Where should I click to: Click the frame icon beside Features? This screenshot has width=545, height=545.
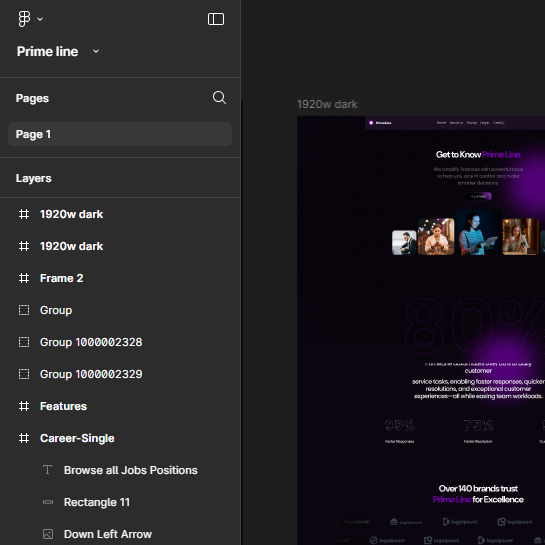pos(24,406)
